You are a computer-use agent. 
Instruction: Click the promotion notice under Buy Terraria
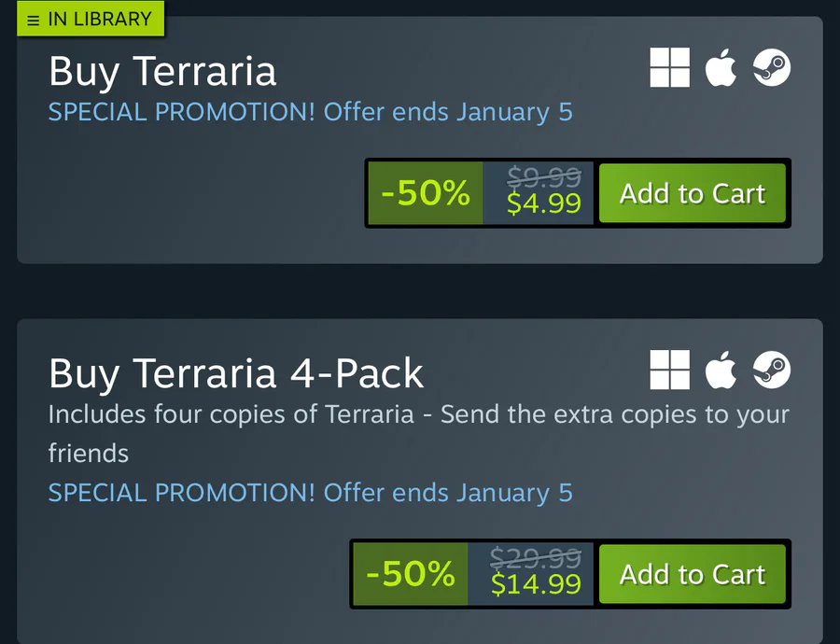tap(310, 113)
